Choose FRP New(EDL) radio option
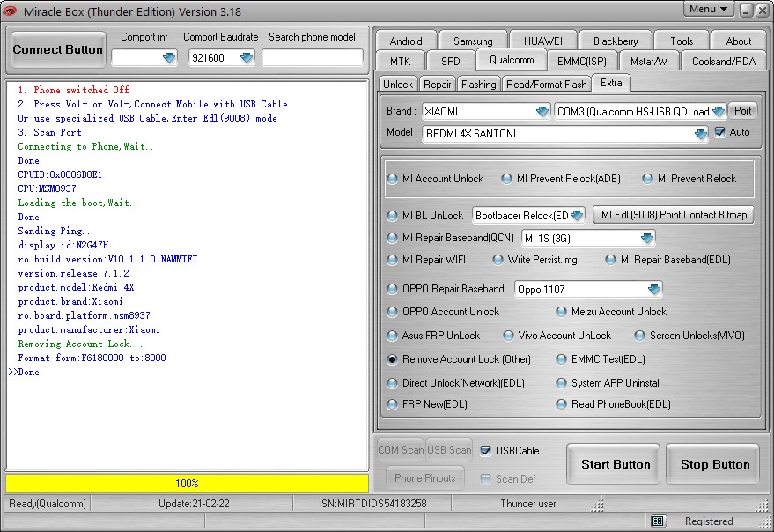This screenshot has height=532, width=774. pyautogui.click(x=393, y=404)
